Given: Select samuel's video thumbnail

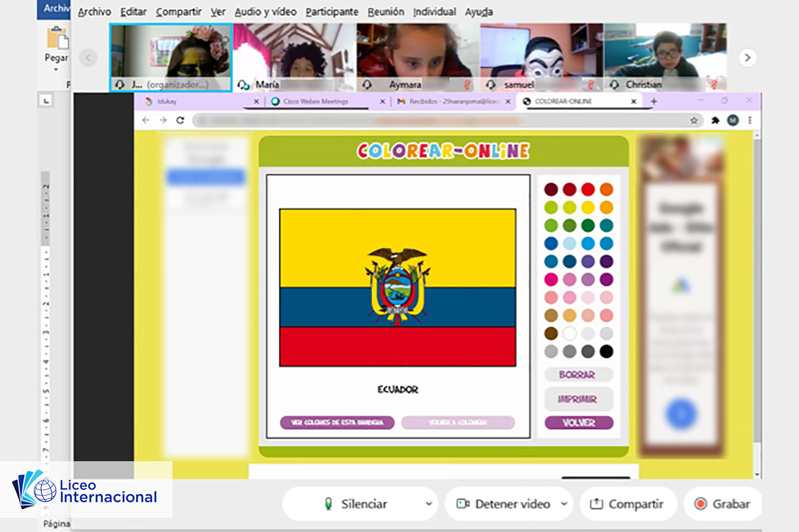Looking at the screenshot, I should [542, 58].
